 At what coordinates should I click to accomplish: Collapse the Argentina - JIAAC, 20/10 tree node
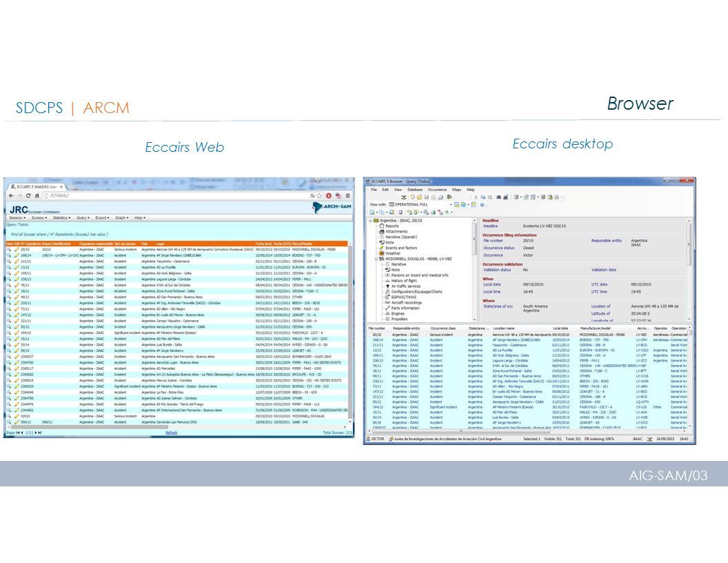(370, 221)
